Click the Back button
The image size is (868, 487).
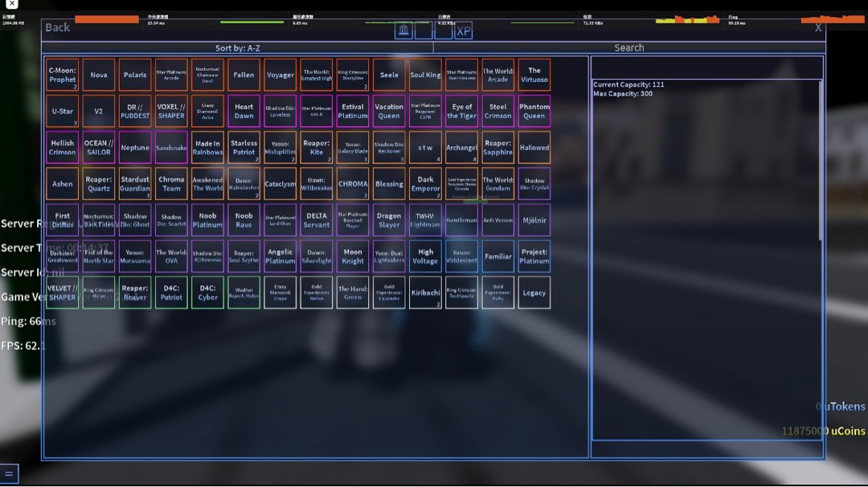pos(57,27)
